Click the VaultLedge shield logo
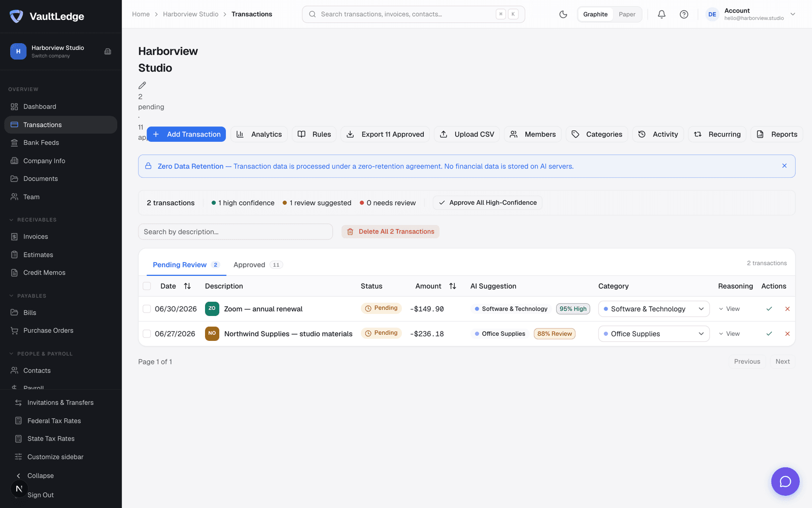Screen dimensions: 812x508 pos(17,16)
